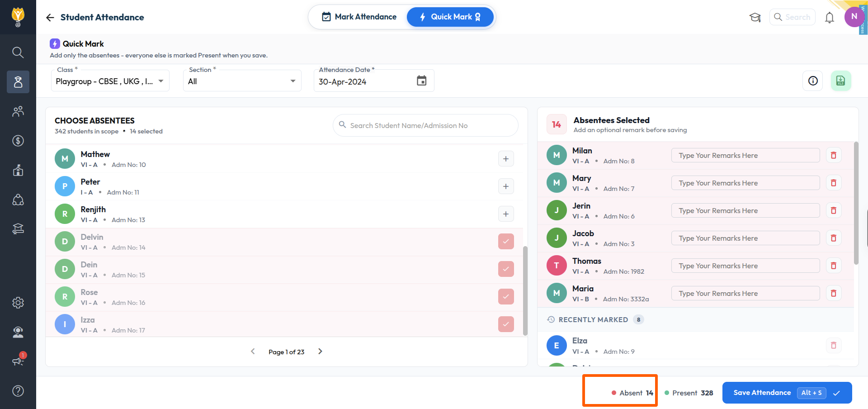Open the people group module in sidebar
868x409 pixels.
pyautogui.click(x=18, y=111)
